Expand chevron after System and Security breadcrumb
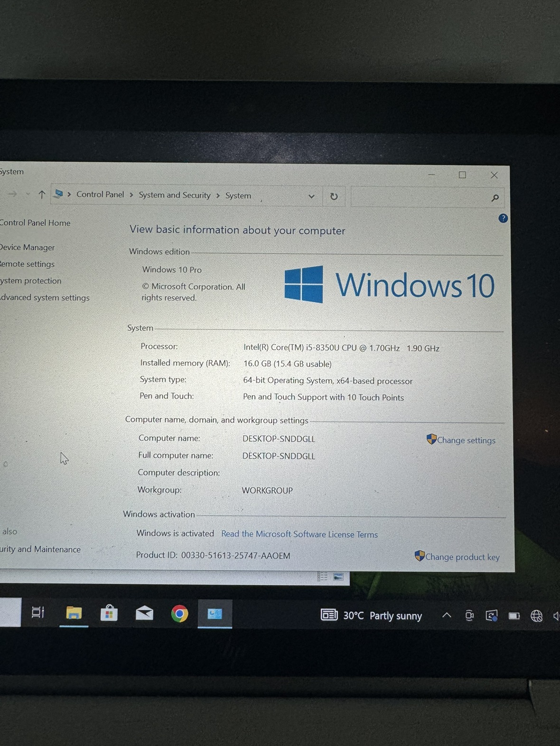Viewport: 560px width, 746px height. (218, 196)
